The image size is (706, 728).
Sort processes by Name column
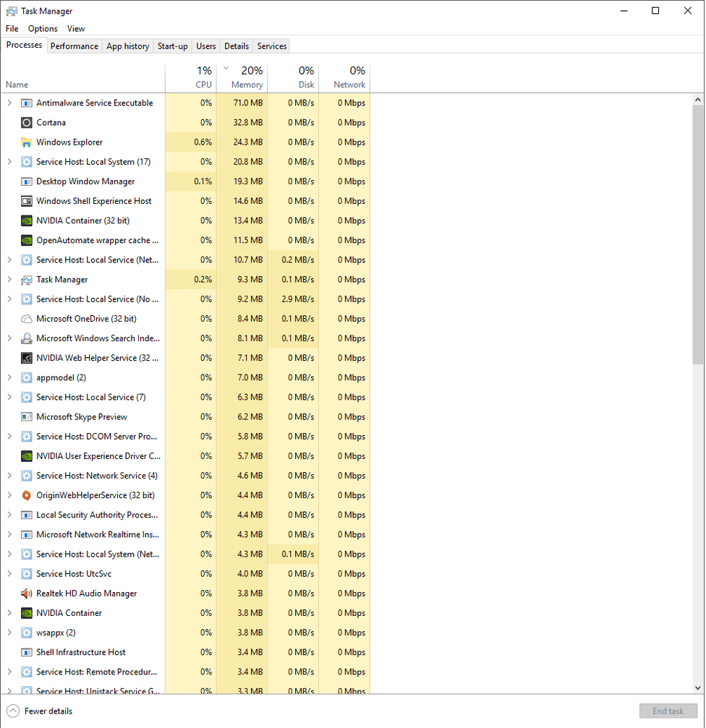coord(82,78)
